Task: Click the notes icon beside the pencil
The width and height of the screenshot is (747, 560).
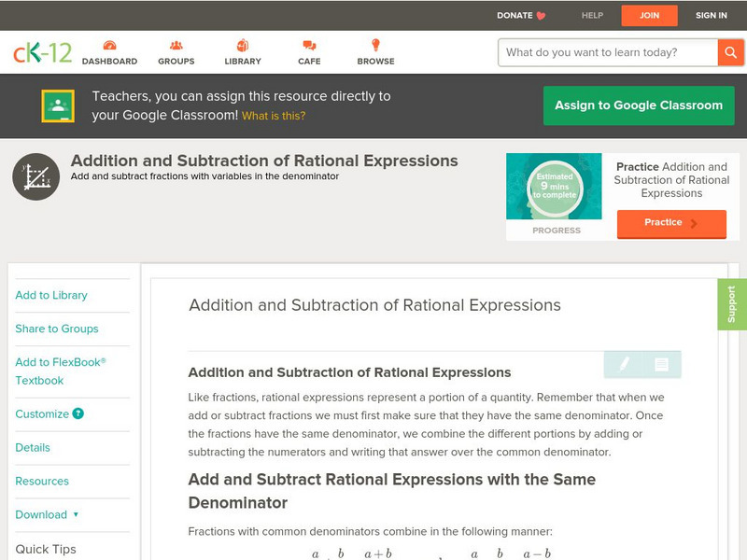Action: (661, 364)
